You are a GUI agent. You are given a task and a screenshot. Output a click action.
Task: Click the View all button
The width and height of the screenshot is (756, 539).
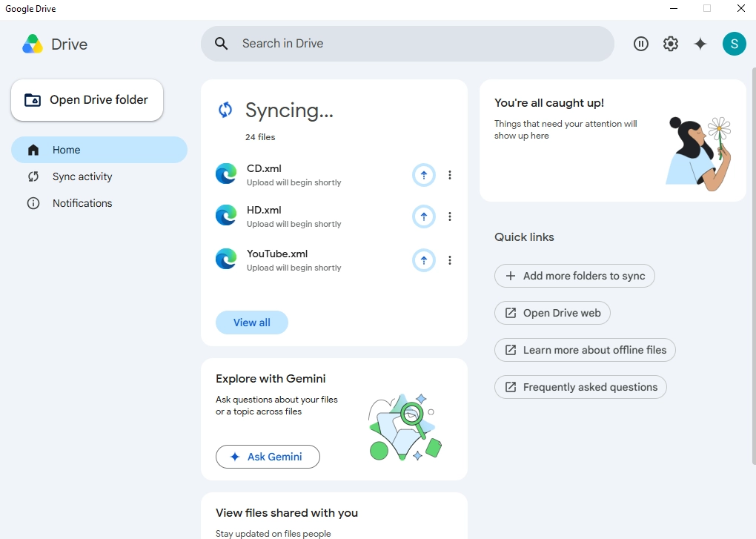(252, 323)
